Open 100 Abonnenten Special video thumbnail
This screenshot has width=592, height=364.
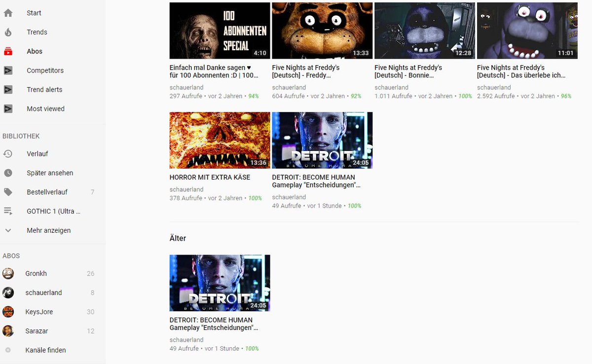(220, 31)
